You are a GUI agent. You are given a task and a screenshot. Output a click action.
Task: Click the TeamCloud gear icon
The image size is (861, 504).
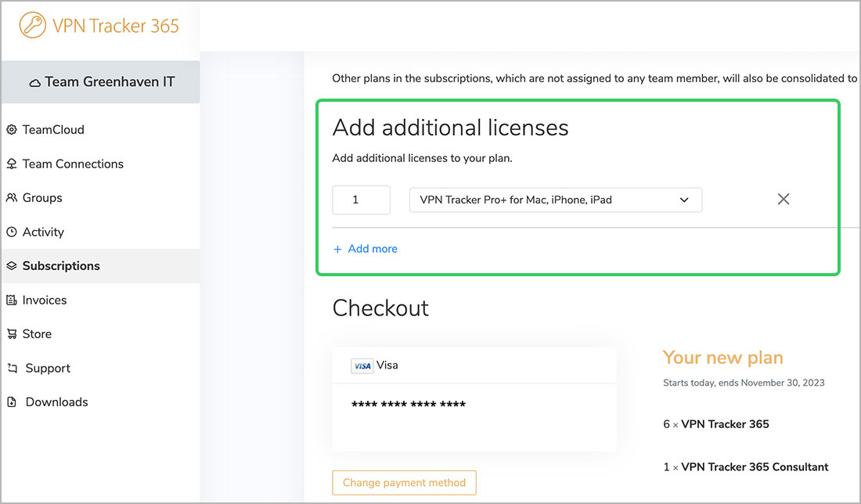(x=11, y=130)
